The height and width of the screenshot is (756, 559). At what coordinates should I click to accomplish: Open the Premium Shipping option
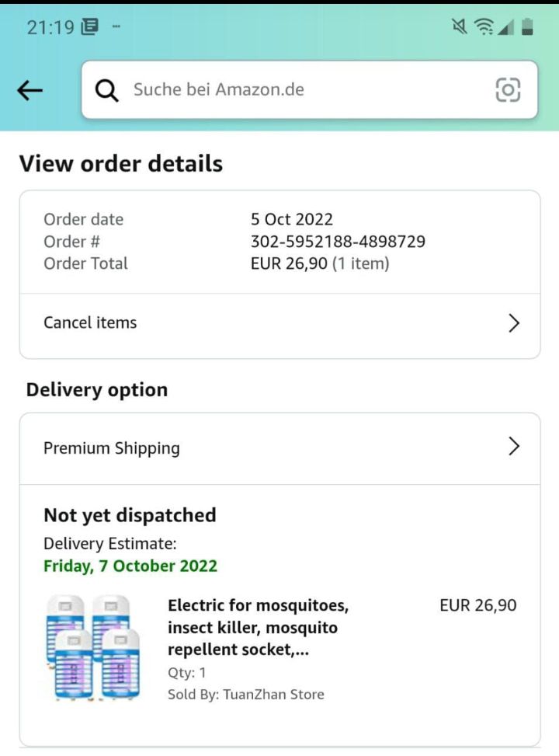[112, 448]
